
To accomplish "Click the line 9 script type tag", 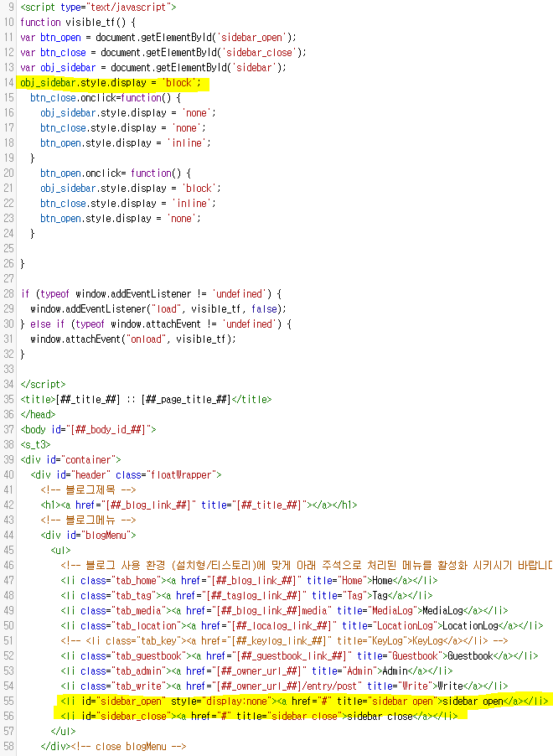I will pyautogui.click(x=98, y=8).
